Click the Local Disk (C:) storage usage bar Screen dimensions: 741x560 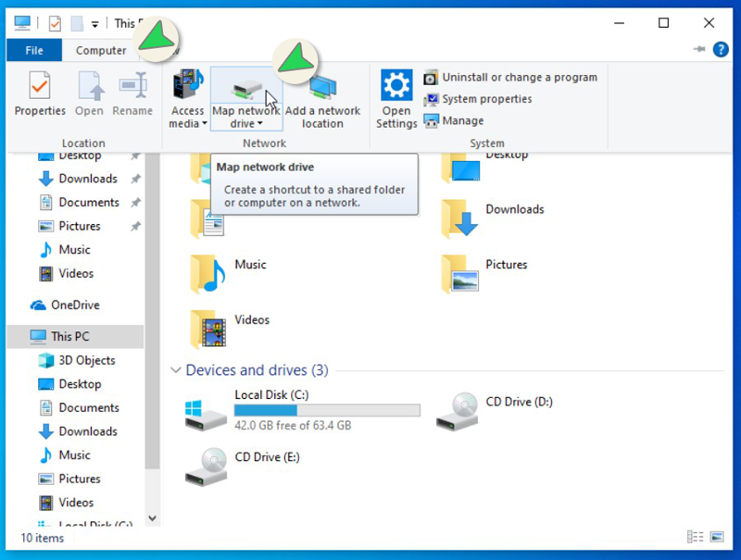[x=327, y=410]
